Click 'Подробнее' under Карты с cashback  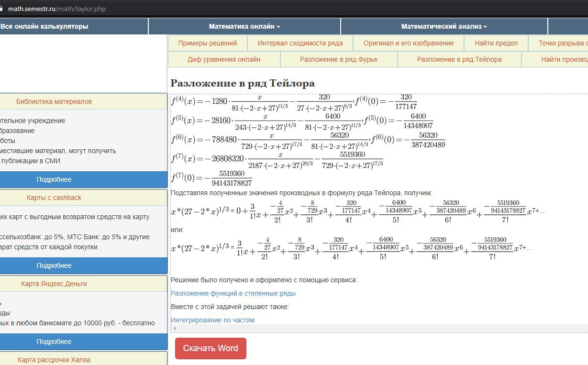coord(54,265)
